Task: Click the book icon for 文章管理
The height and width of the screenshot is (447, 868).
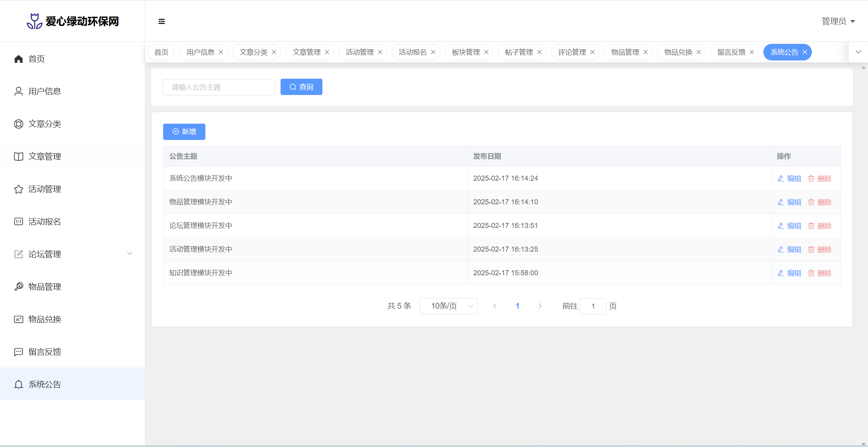Action: point(19,157)
